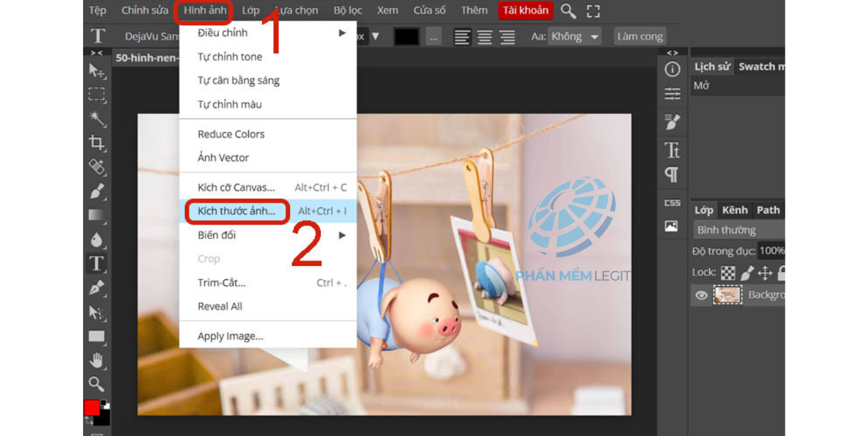Select the Blur droplet tool

[x=97, y=239]
